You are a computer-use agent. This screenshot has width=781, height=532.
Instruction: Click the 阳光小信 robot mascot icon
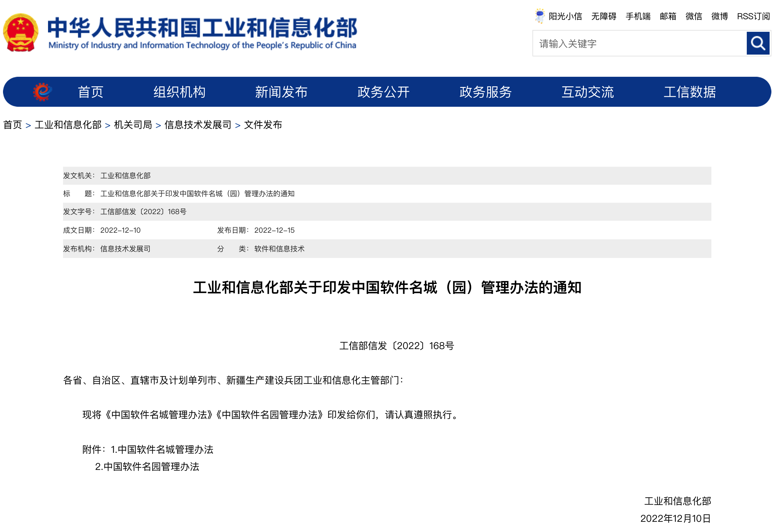[539, 16]
